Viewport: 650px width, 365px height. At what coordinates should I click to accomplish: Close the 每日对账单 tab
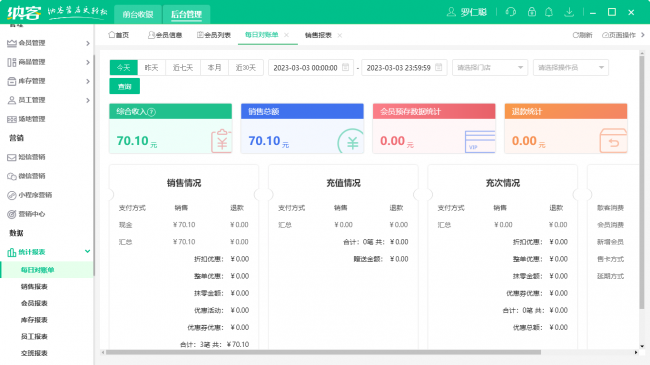(286, 35)
